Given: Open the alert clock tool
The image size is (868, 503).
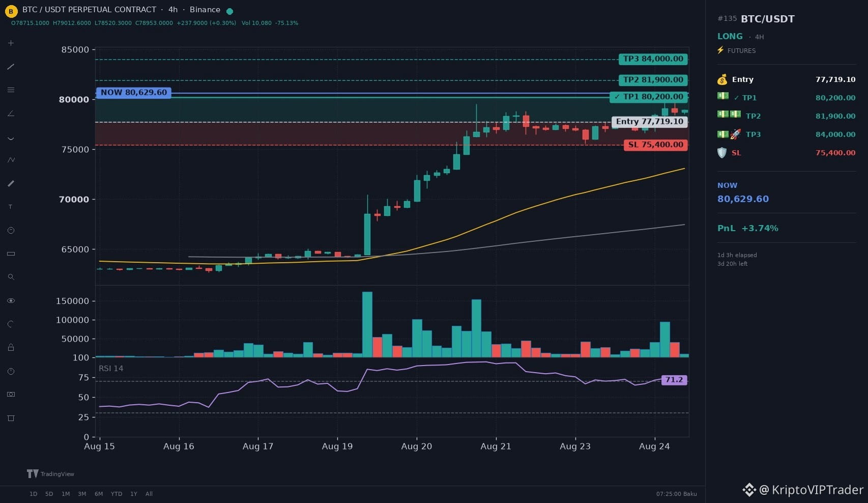Looking at the screenshot, I should [11, 371].
